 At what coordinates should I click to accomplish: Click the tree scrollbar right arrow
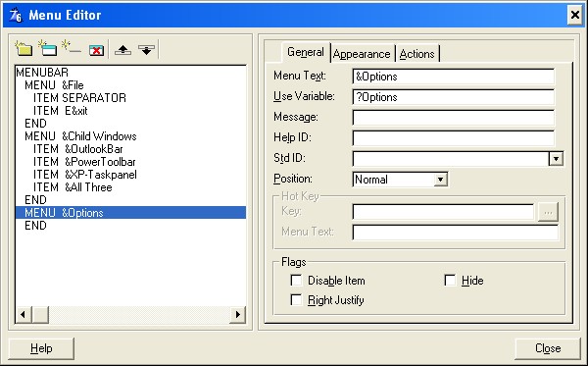pyautogui.click(x=237, y=314)
